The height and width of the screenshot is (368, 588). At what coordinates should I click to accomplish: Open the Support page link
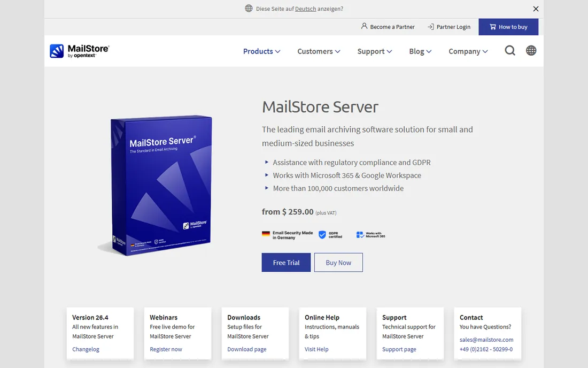pos(399,349)
